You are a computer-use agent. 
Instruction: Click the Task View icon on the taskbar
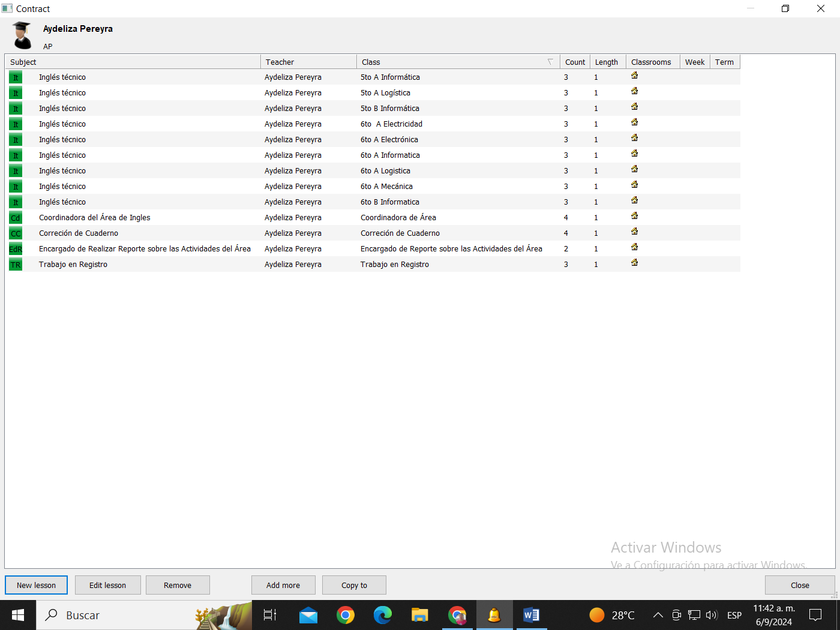pyautogui.click(x=270, y=615)
